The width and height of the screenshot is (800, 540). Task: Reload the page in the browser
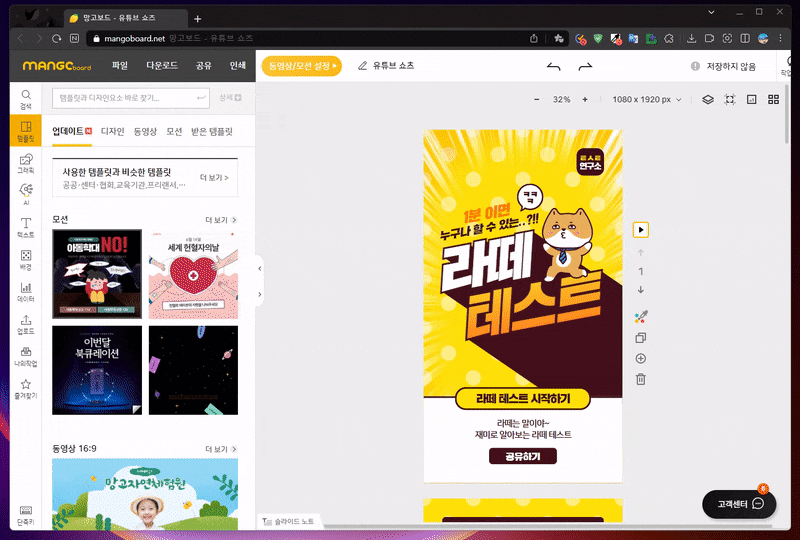coord(57,38)
